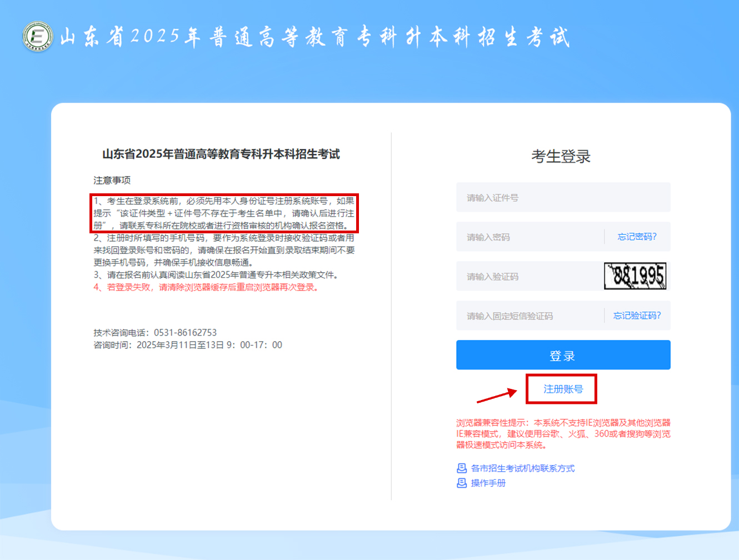739x560 pixels.
Task: Click the header title 山东省2025年普通高等教育专科升本科招生考试
Action: (x=314, y=37)
